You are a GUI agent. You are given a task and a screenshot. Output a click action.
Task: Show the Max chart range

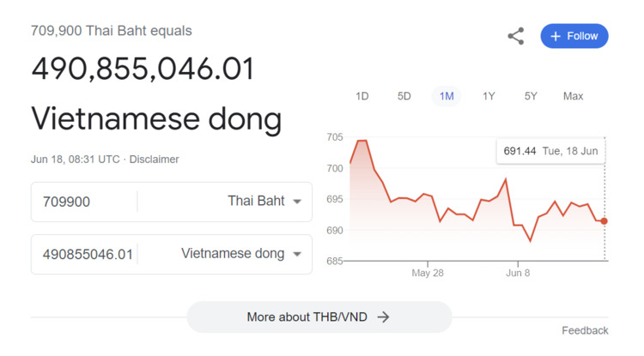pos(573,96)
